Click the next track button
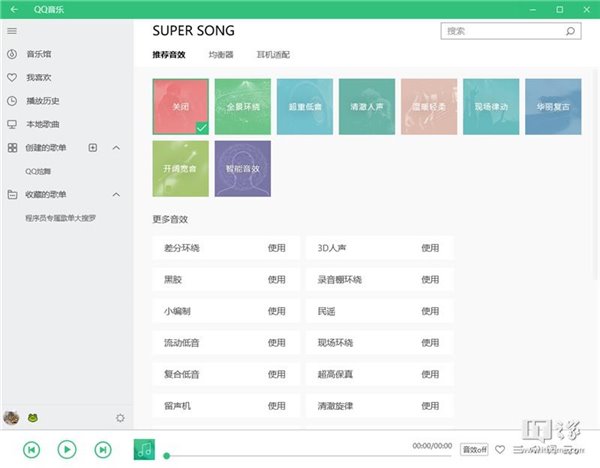This screenshot has width=600, height=468. pos(103,450)
